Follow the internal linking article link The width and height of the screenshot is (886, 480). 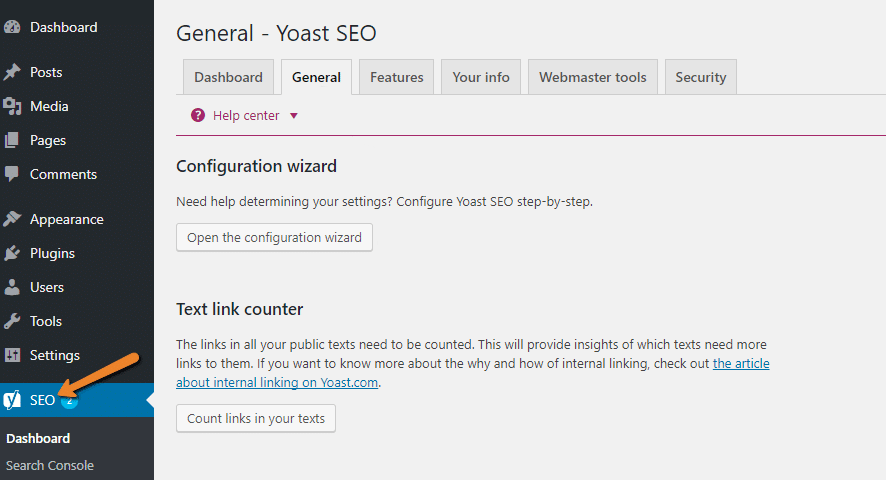coord(472,373)
